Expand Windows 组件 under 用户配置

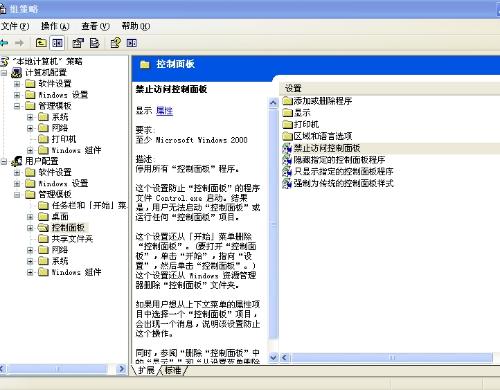(30, 272)
